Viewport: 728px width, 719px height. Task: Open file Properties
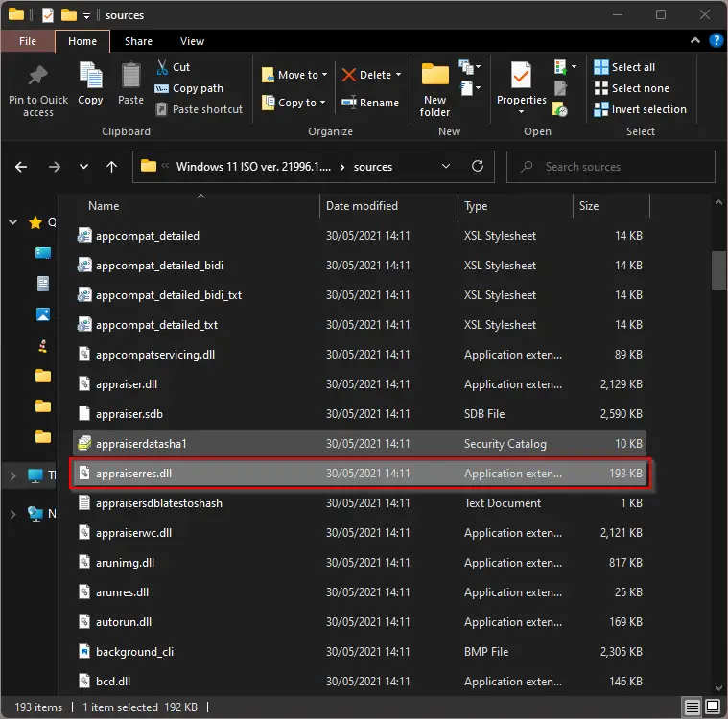point(522,83)
